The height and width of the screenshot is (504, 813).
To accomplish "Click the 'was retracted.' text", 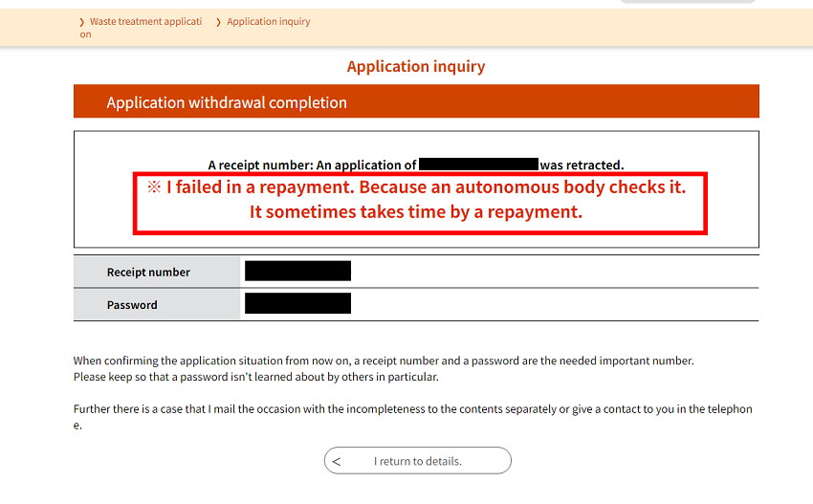I will pos(582,164).
